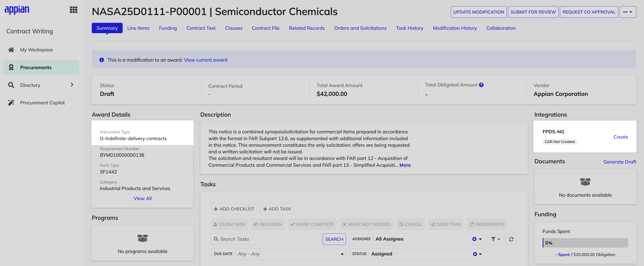Switch to the Line Items tab
644x266 pixels.
click(138, 28)
